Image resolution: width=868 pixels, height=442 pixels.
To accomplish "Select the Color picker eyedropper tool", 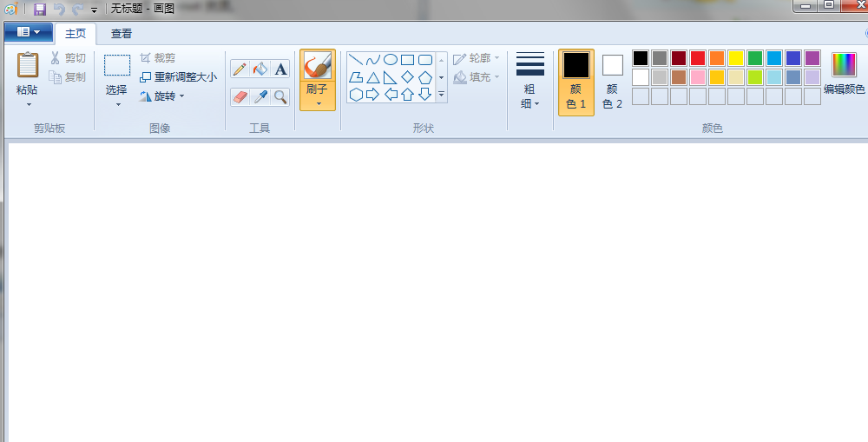I will tap(260, 96).
